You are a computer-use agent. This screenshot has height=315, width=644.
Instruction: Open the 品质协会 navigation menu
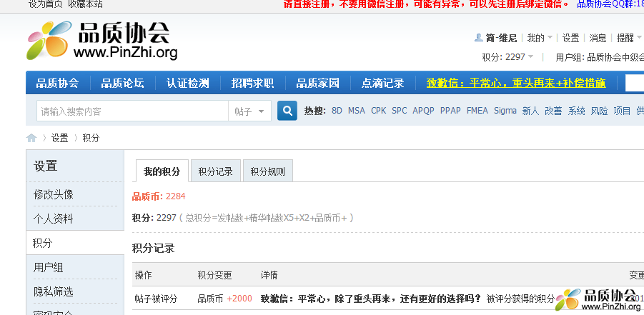click(57, 83)
